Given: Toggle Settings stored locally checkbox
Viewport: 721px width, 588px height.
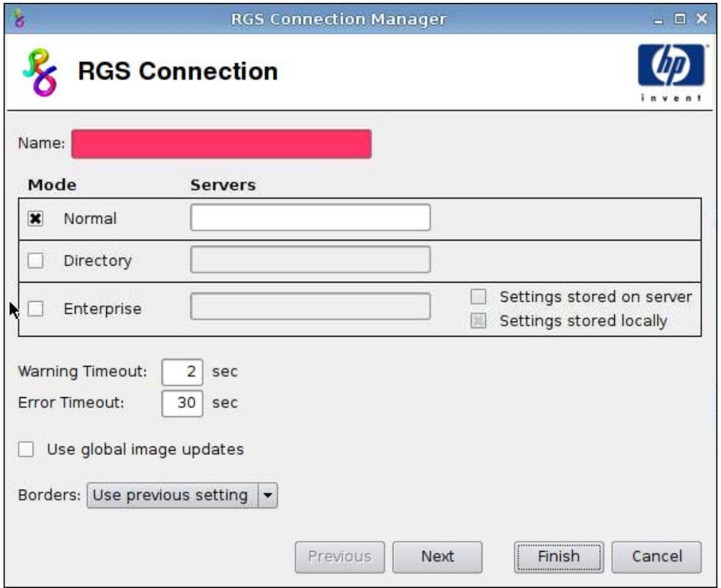Looking at the screenshot, I should pyautogui.click(x=478, y=320).
